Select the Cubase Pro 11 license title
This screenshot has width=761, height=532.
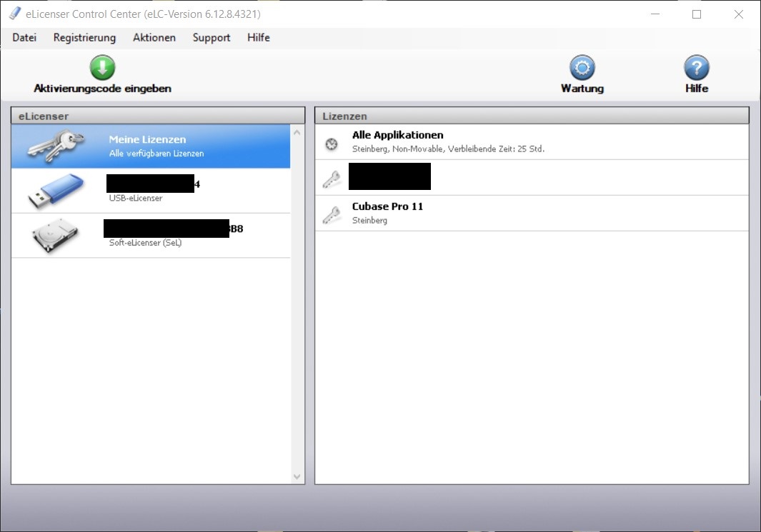[x=387, y=206]
